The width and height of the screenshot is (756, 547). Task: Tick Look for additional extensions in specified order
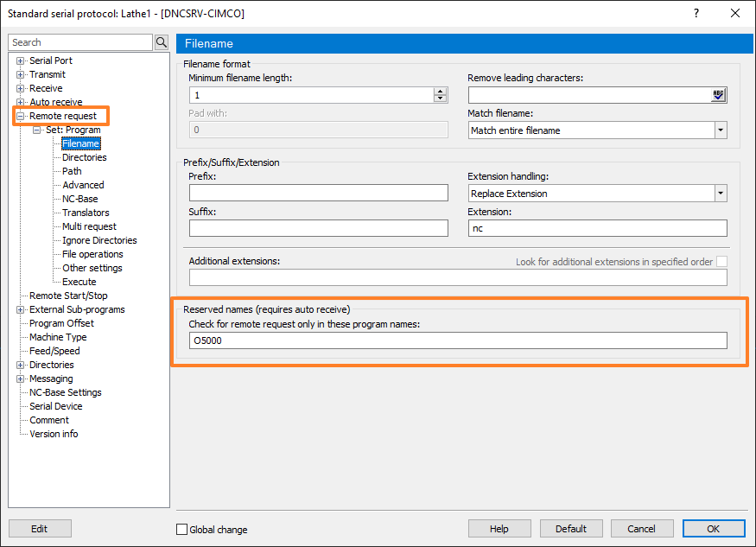(721, 262)
